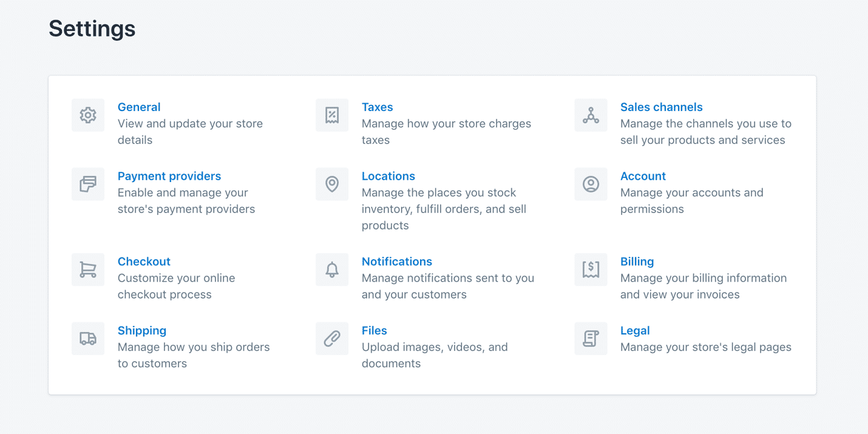Click the Files paperclip icon
Viewport: 868px width, 434px height.
pyautogui.click(x=332, y=339)
